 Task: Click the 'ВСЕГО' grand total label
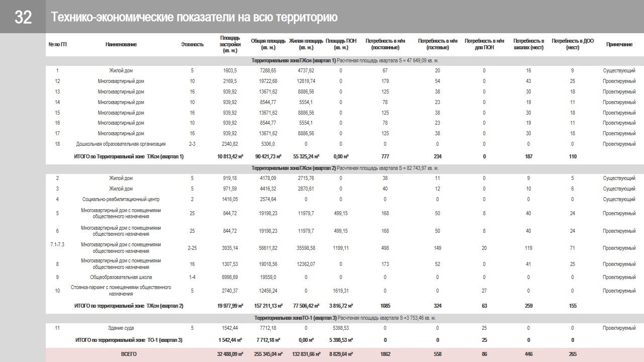pos(129,354)
